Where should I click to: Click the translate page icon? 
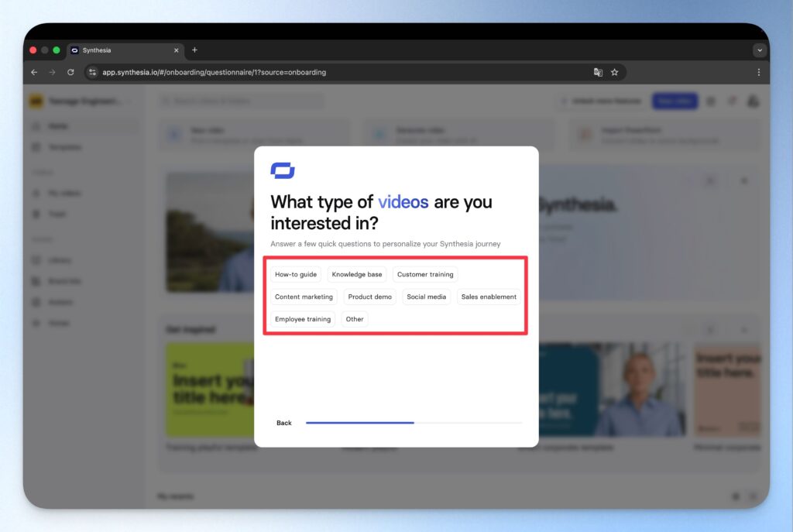click(598, 72)
